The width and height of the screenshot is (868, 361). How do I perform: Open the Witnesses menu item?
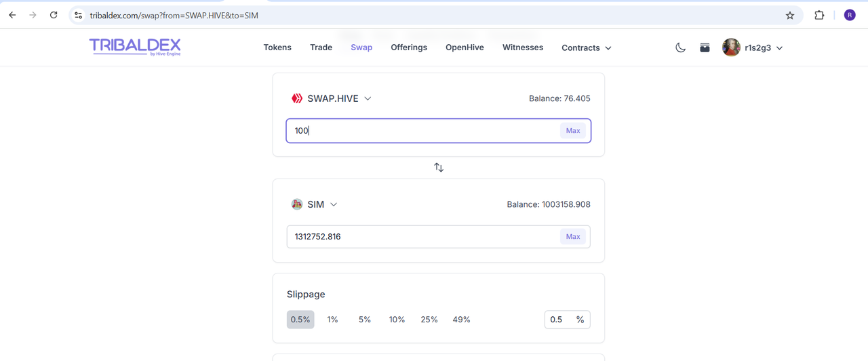coord(523,47)
